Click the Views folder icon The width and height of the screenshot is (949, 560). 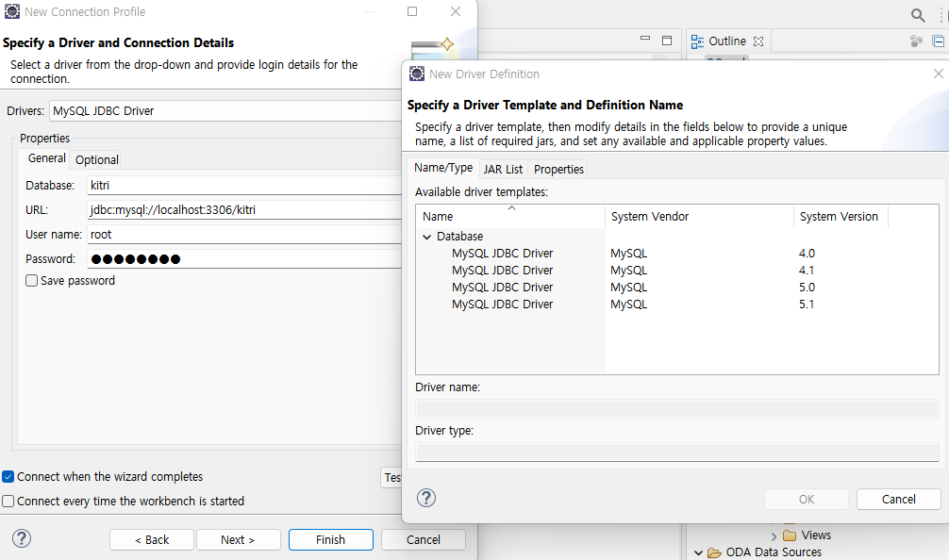tap(790, 535)
